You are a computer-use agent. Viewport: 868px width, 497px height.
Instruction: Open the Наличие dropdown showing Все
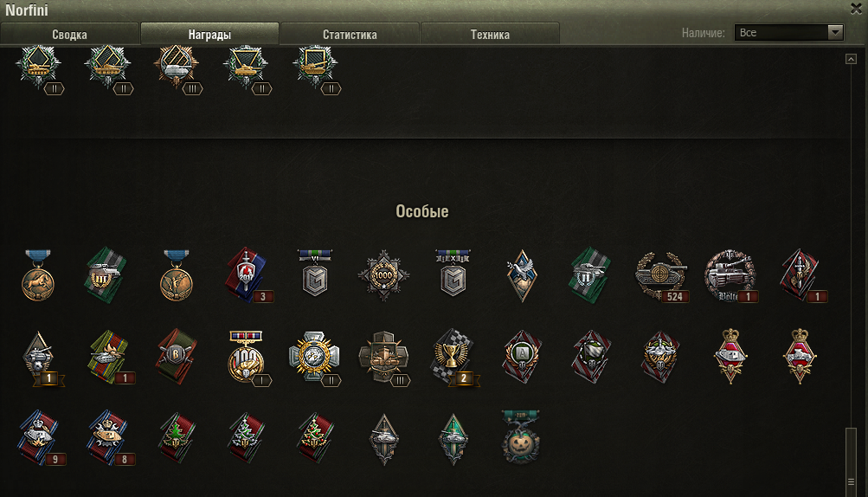[x=789, y=32]
